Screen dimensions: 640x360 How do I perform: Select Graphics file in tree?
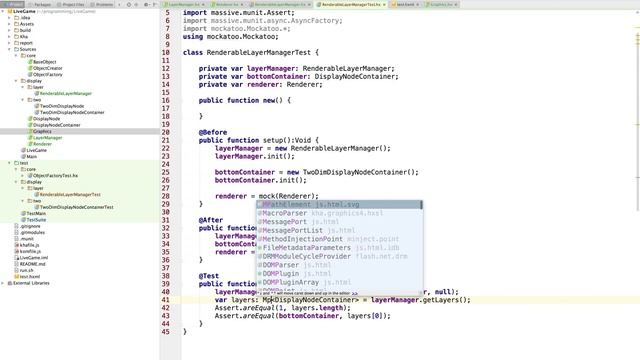coord(40,131)
